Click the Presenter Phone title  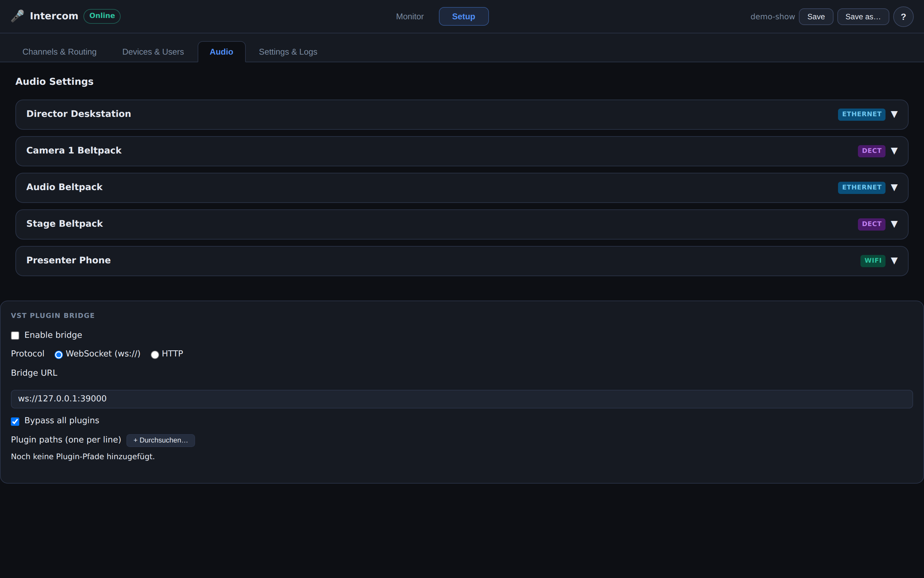[68, 260]
